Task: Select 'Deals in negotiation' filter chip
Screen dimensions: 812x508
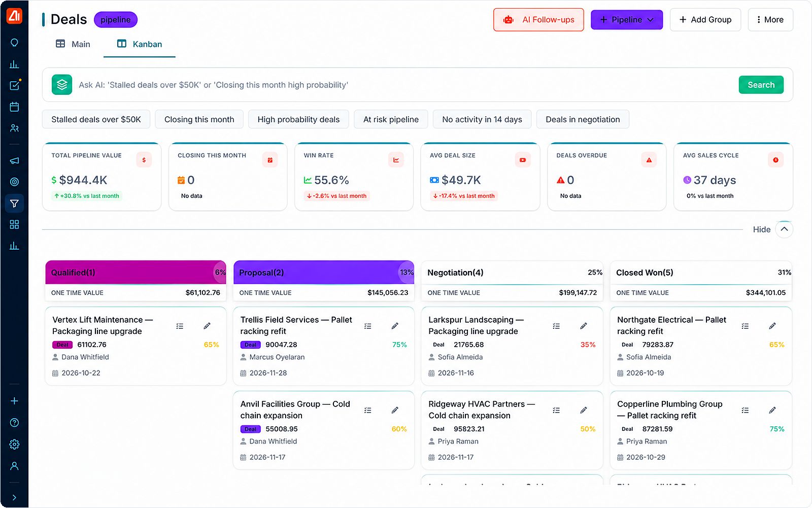Action: pos(583,119)
